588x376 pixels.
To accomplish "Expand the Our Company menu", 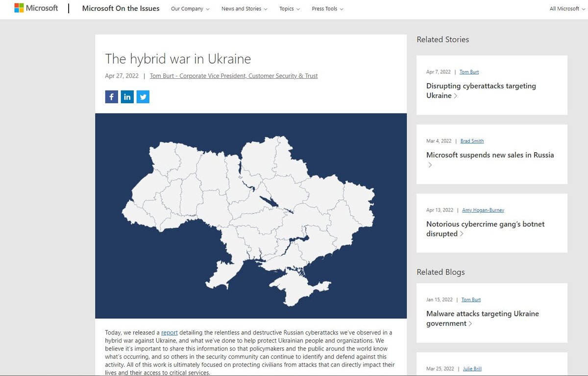I will coord(190,9).
